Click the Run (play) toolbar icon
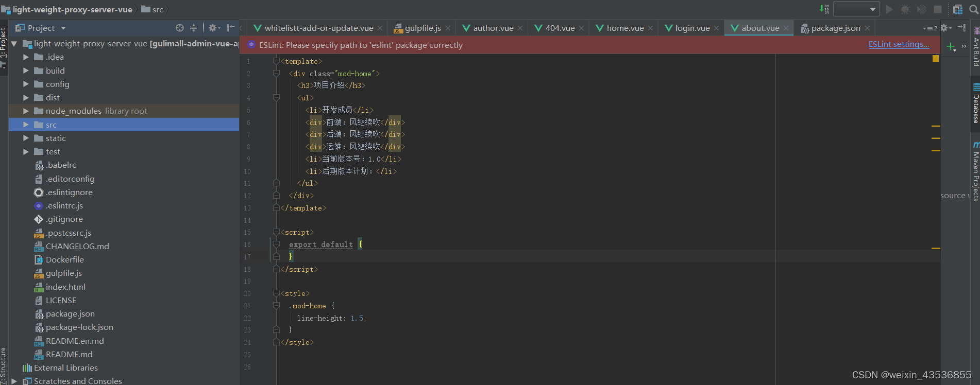This screenshot has height=385, width=980. pos(889,9)
